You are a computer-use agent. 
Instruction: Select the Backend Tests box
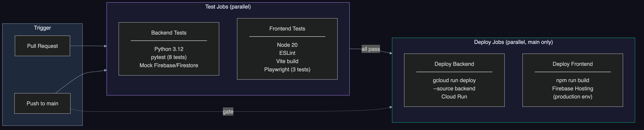point(169,49)
